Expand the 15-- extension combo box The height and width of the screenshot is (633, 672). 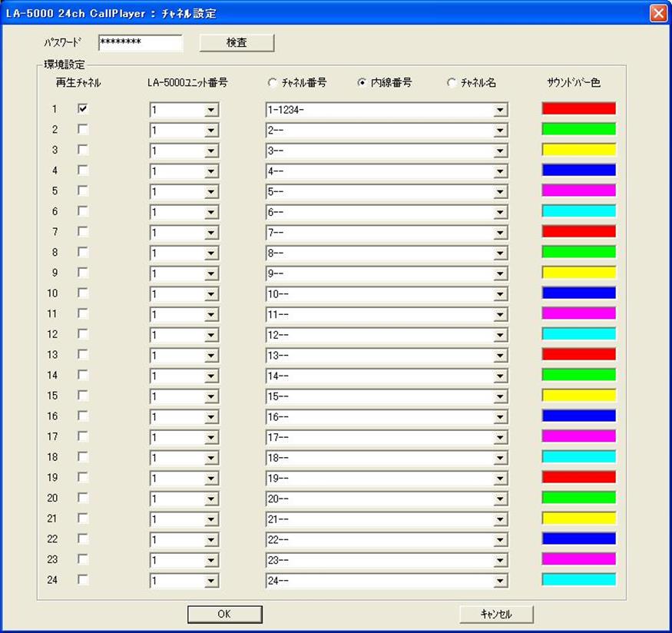click(x=500, y=397)
